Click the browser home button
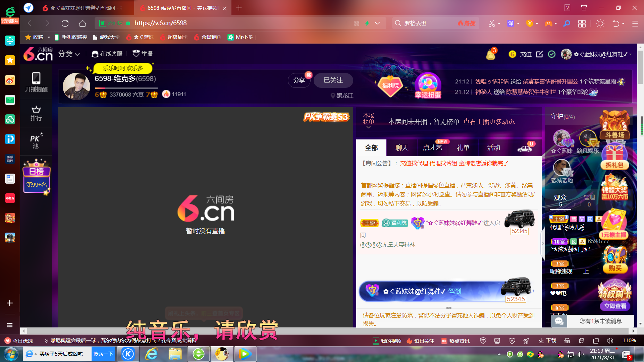Screen dimensions: 644x362 point(83,23)
